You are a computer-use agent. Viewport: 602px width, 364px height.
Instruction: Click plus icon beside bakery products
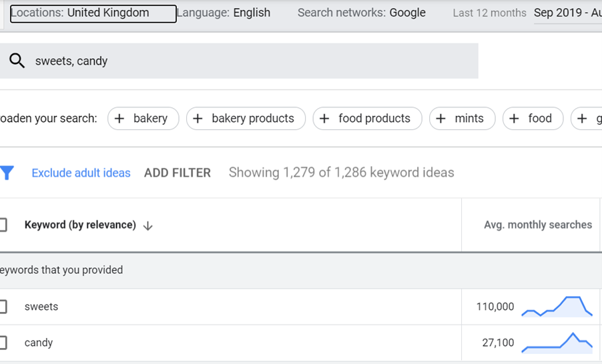(x=198, y=119)
